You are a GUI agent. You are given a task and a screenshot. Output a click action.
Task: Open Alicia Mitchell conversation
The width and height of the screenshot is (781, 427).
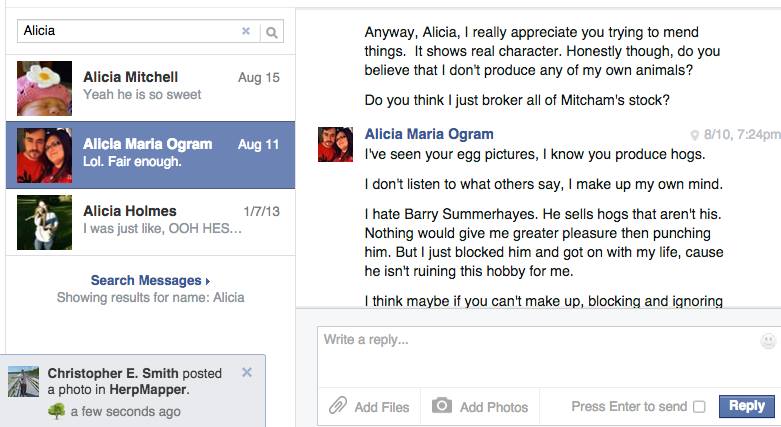click(x=150, y=88)
